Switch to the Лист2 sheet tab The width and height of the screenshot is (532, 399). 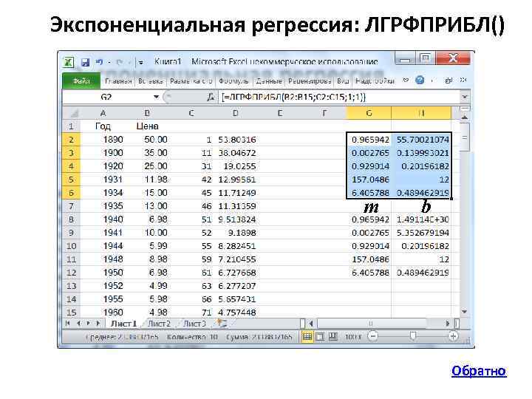[x=159, y=324]
